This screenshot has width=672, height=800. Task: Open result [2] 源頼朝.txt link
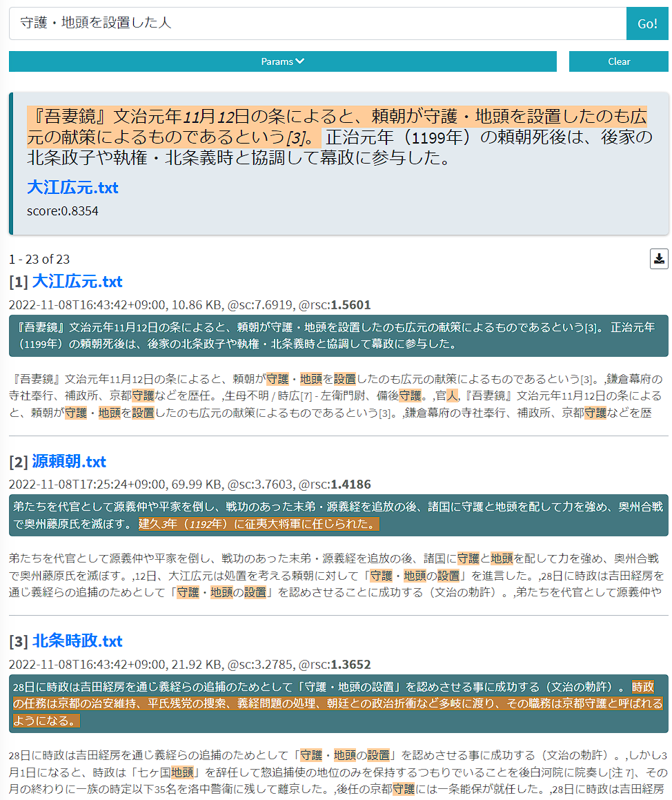(69, 462)
